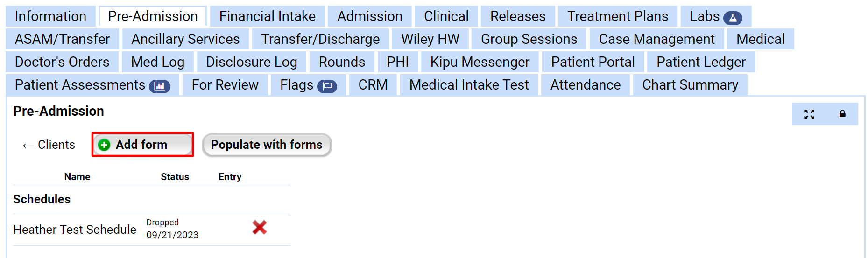Select the Kipu Messenger tab
Screen dimensions: 868x258
480,62
